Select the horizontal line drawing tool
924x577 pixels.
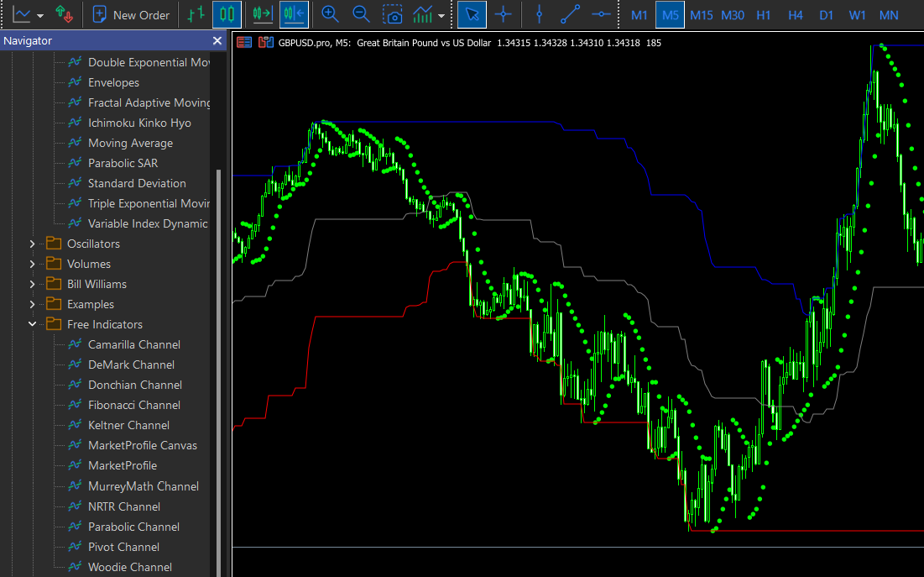point(601,15)
